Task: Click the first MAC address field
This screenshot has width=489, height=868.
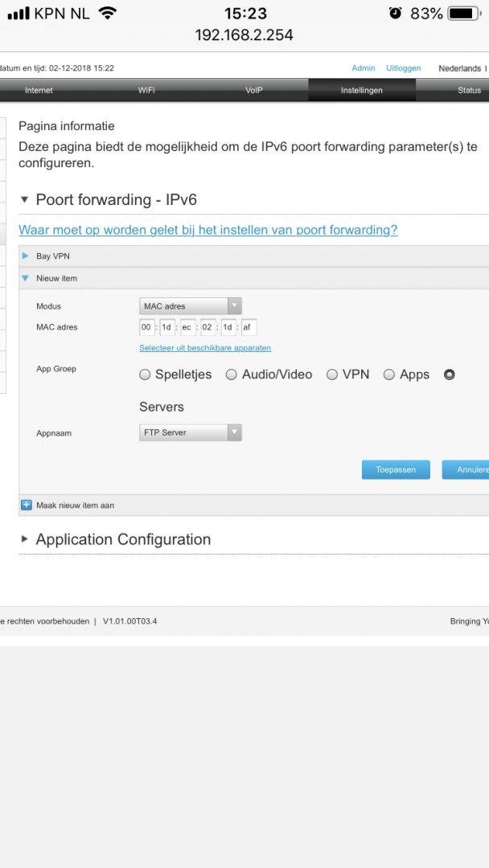Action: pyautogui.click(x=146, y=327)
